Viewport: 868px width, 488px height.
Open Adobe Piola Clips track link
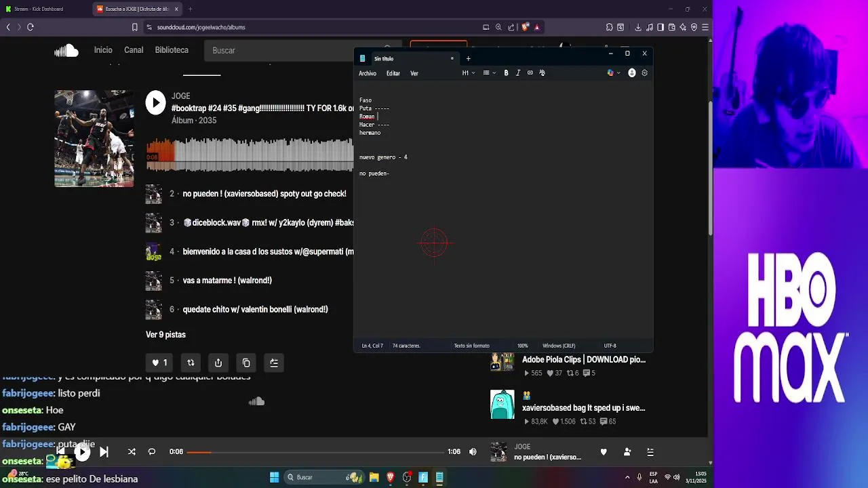584,360
